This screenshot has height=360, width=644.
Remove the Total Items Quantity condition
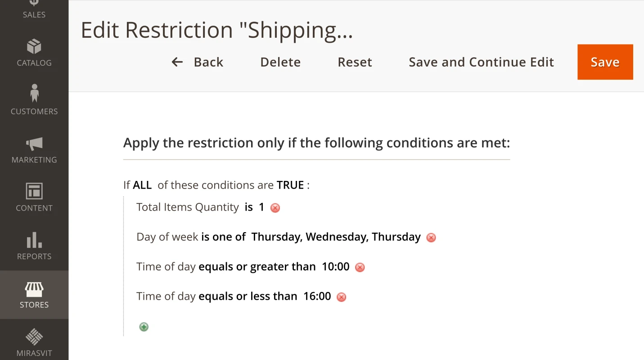click(275, 207)
